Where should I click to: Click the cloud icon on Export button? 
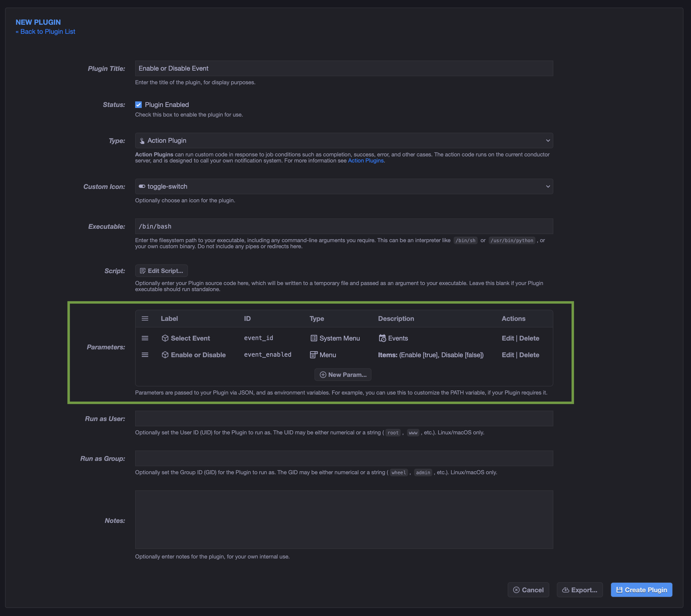(565, 590)
